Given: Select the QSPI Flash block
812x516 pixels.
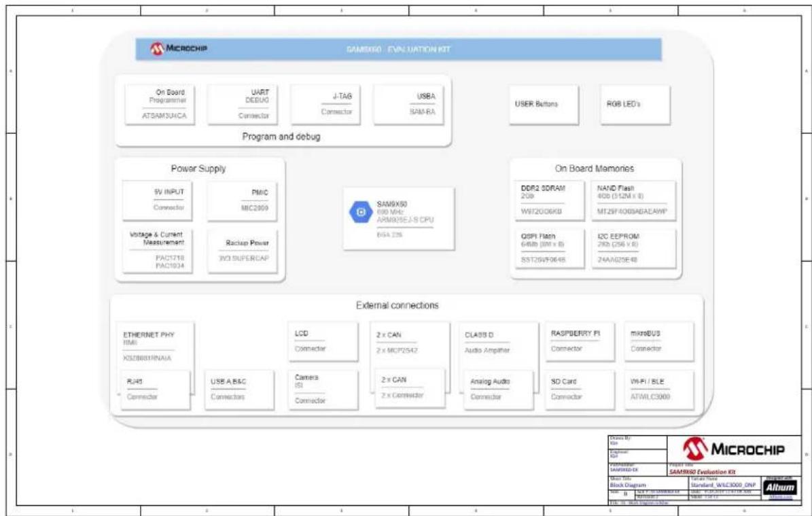Looking at the screenshot, I should 550,248.
